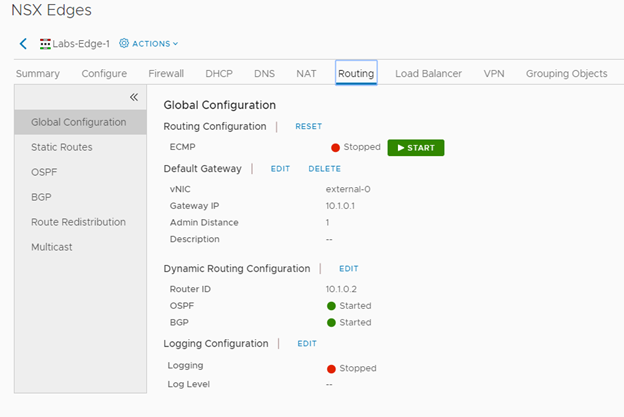Click the Actions gear icon
Image resolution: width=624 pixels, height=417 pixels.
[x=124, y=43]
